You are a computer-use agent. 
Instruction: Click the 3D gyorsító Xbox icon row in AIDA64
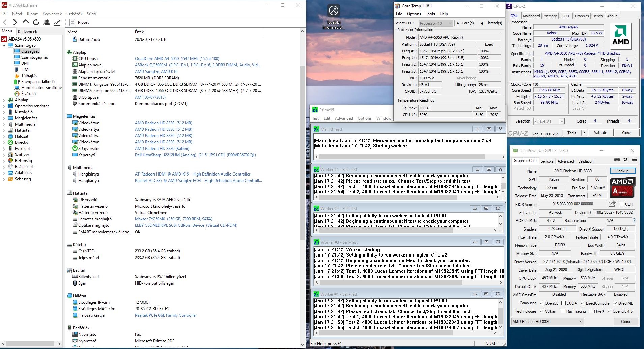(88, 149)
